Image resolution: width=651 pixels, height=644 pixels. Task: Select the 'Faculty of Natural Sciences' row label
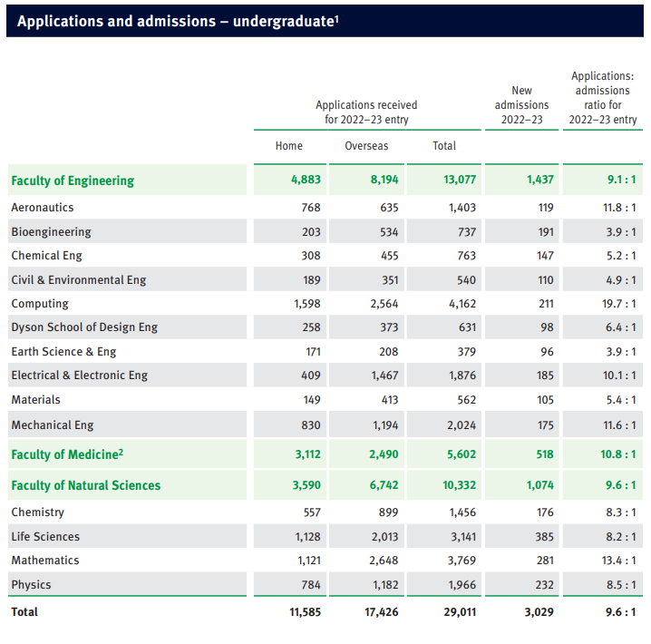(x=86, y=485)
